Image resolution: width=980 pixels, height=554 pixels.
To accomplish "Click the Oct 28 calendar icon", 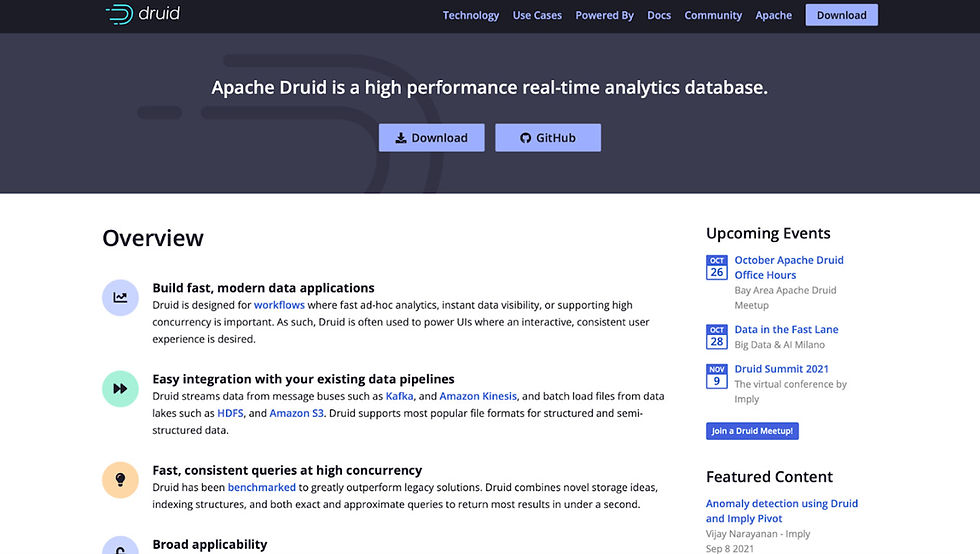I will (x=716, y=337).
